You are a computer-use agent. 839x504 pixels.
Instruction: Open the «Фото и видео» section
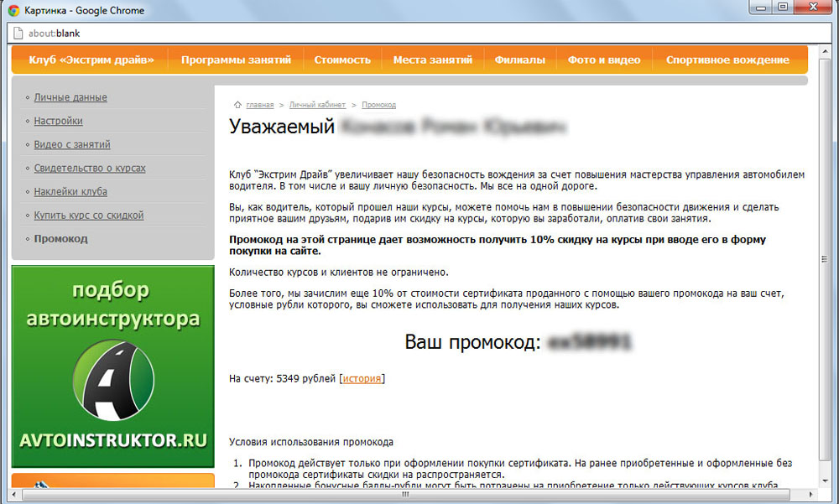click(604, 60)
